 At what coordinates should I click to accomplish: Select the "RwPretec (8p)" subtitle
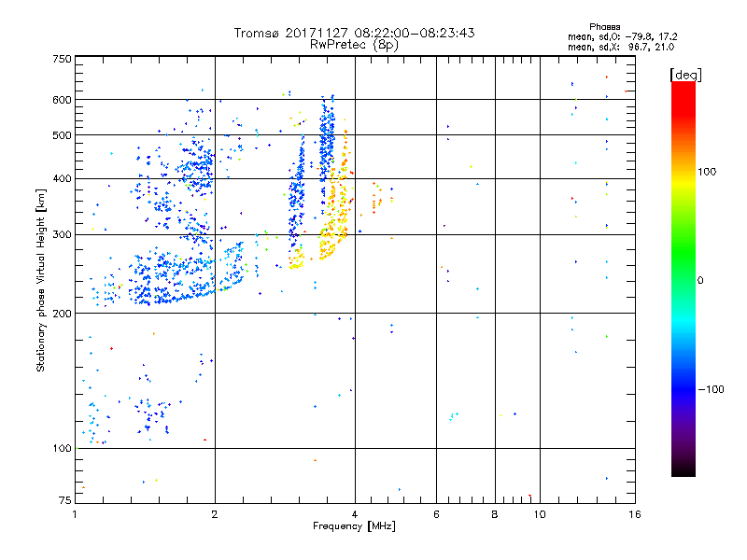(354, 45)
